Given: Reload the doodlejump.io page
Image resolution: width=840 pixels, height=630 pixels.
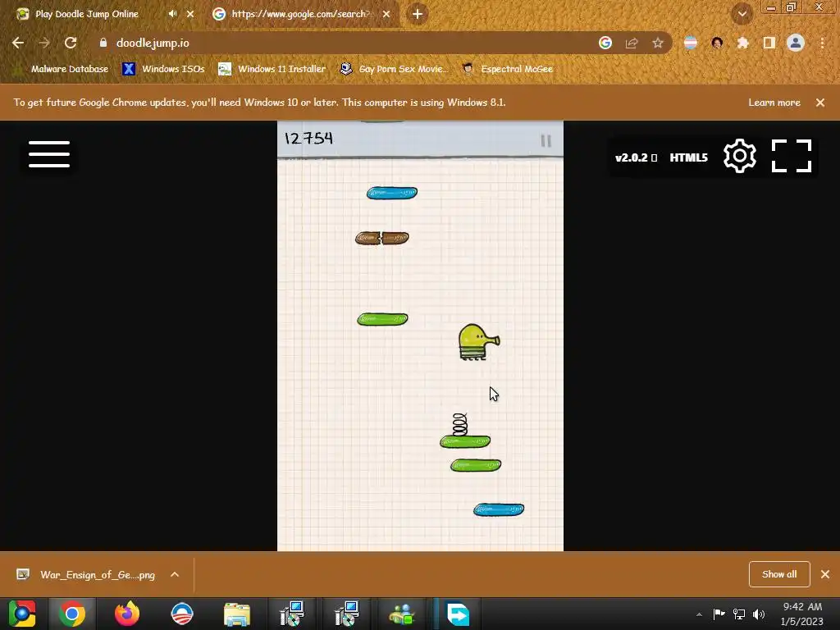Looking at the screenshot, I should (x=71, y=43).
